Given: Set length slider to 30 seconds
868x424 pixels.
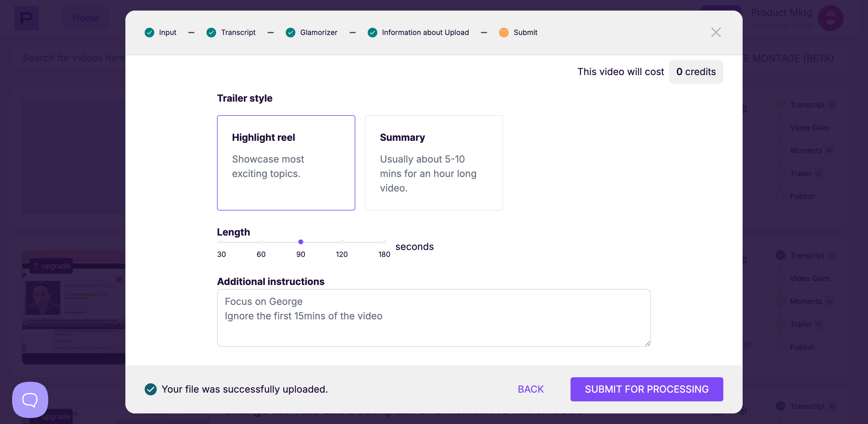Looking at the screenshot, I should click(221, 242).
